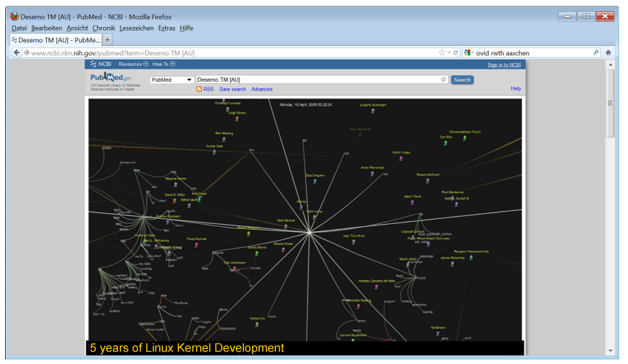Click the browser back arrow button
The width and height of the screenshot is (628, 364).
tap(16, 53)
